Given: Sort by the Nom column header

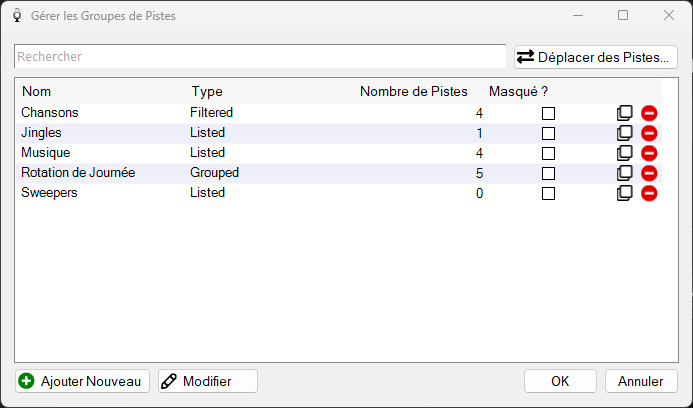Looking at the screenshot, I should pos(37,92).
